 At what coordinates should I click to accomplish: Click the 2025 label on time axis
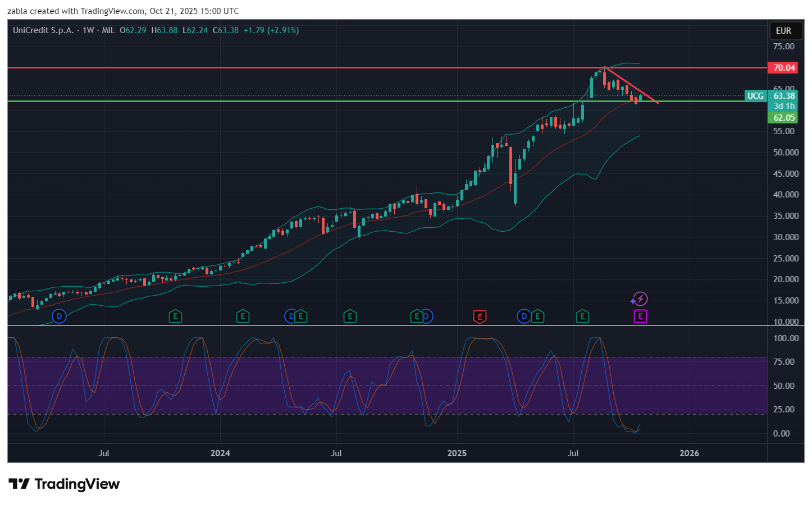point(457,453)
